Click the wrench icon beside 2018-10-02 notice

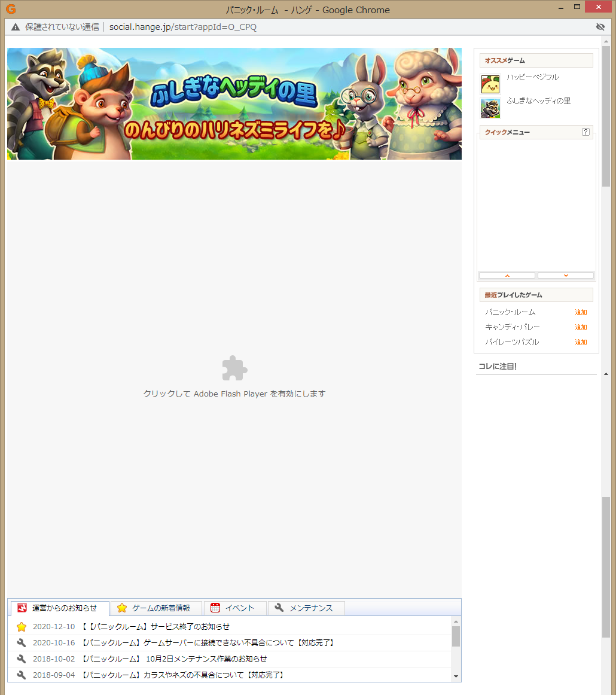click(22, 659)
